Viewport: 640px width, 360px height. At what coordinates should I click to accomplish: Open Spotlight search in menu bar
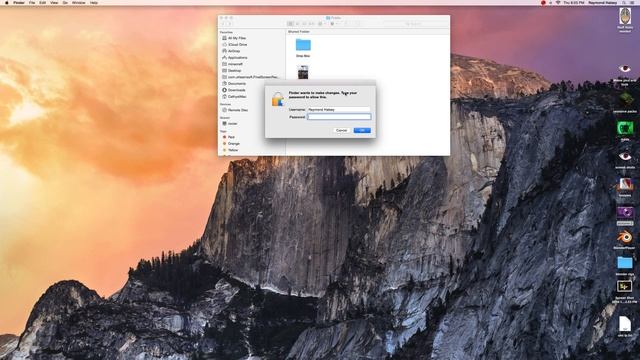(624, 2)
